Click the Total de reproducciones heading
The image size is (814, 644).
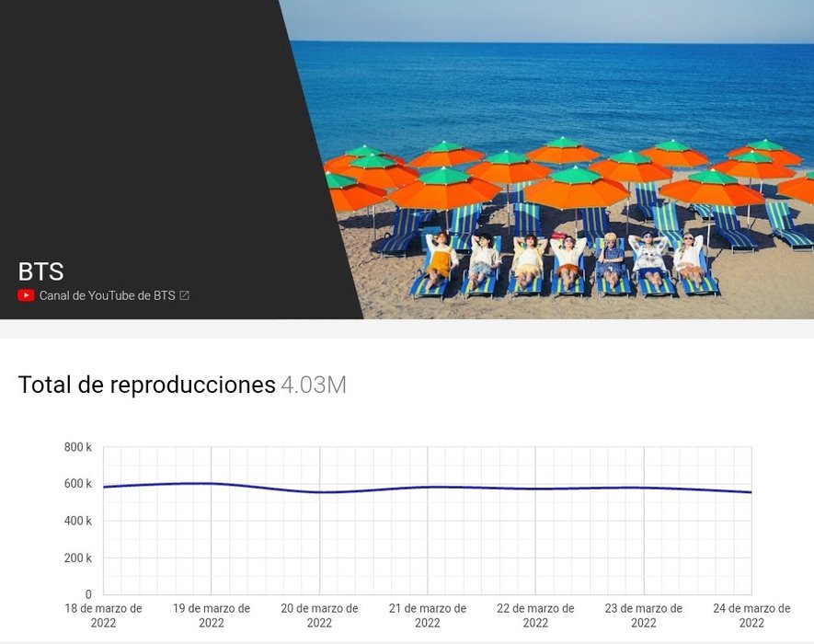[146, 385]
